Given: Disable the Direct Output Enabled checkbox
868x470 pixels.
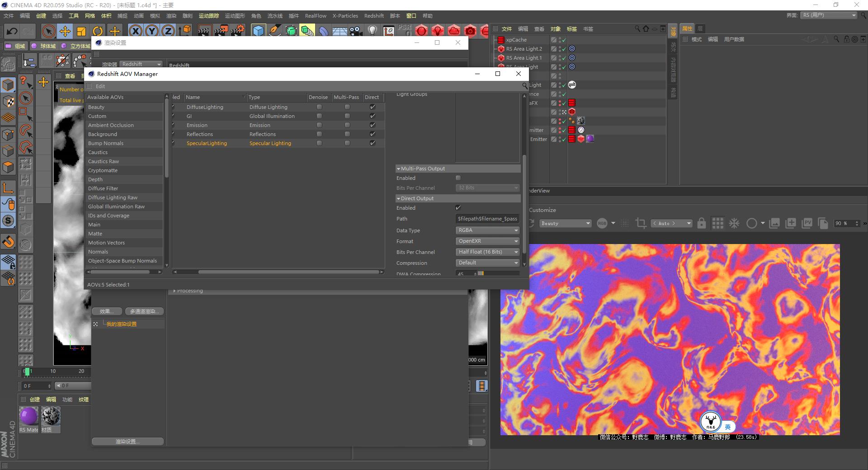Looking at the screenshot, I should tap(458, 208).
